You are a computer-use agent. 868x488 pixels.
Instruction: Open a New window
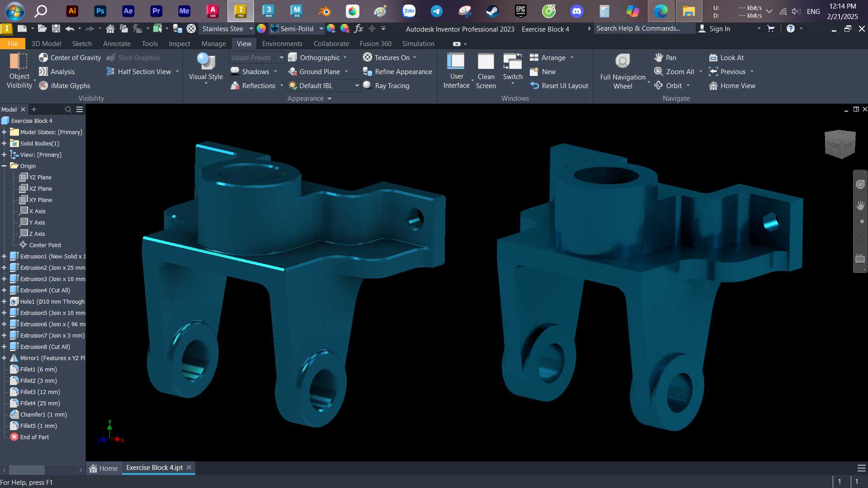coord(542,71)
